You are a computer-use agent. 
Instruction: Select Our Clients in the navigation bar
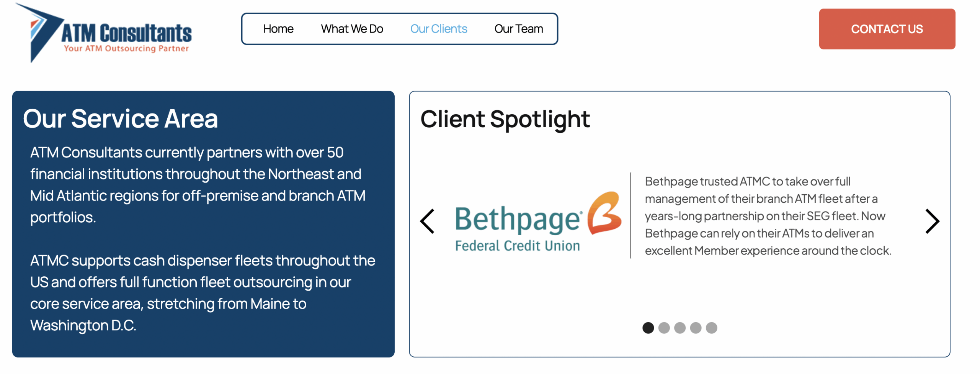[x=438, y=29]
